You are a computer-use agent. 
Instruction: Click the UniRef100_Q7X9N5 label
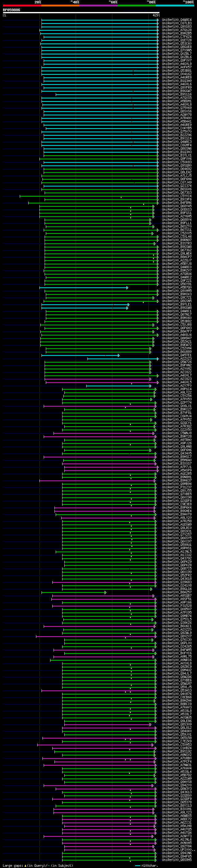pyautogui.click(x=177, y=50)
